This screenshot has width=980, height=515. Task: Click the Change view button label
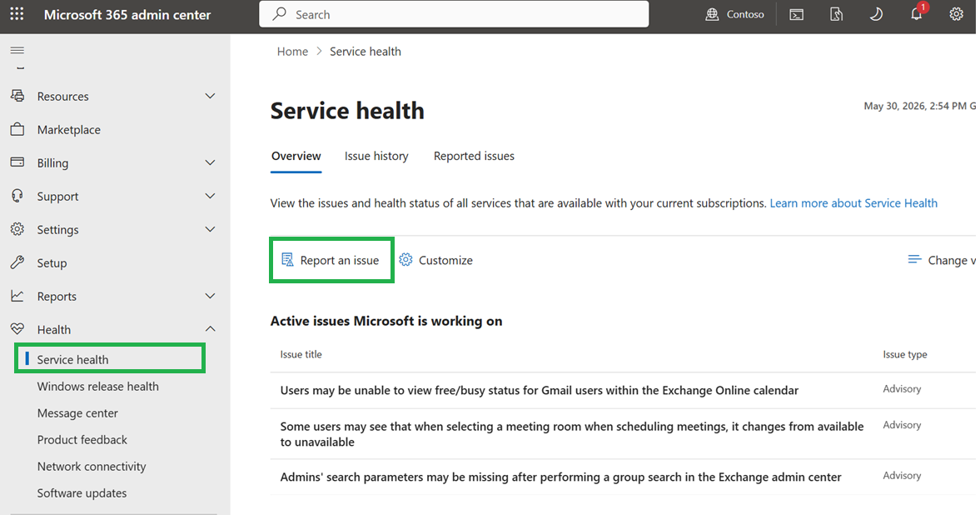[x=951, y=260]
